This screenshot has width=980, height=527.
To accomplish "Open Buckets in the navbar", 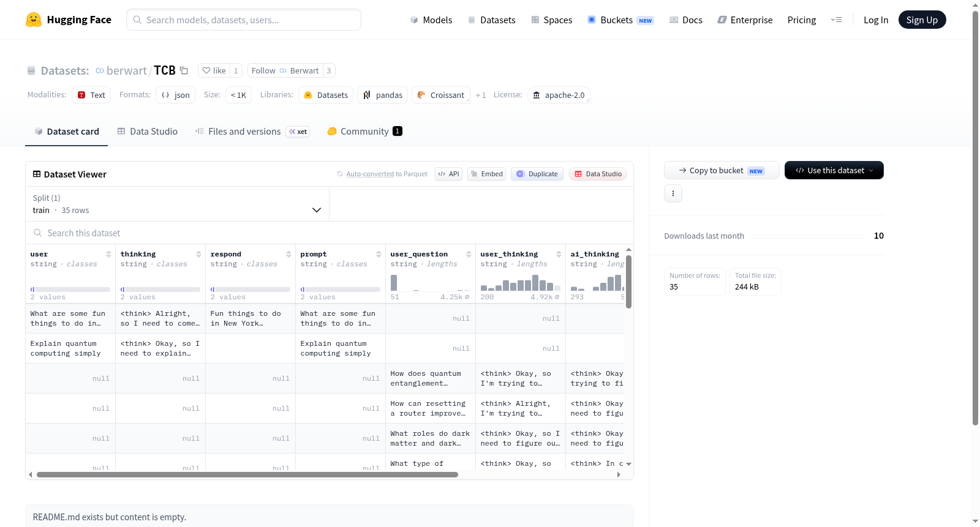I will (x=620, y=20).
